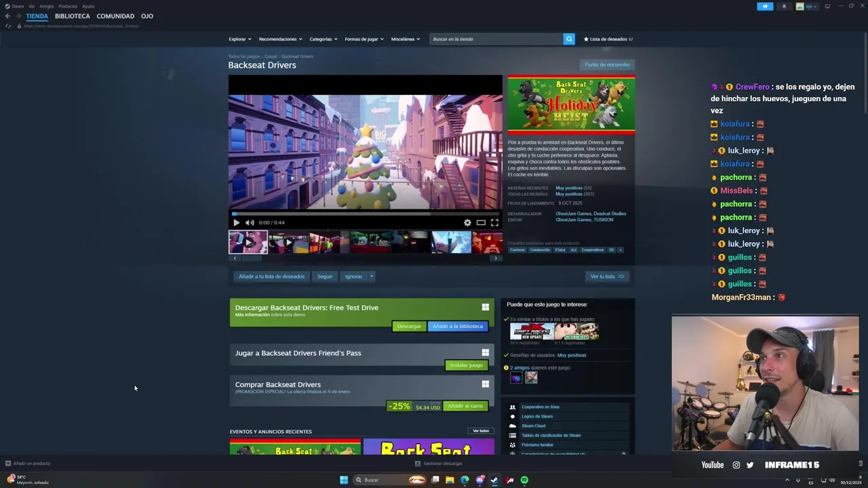Switch to the BIBLIOTECA tab
The image size is (868, 488).
pos(73,16)
